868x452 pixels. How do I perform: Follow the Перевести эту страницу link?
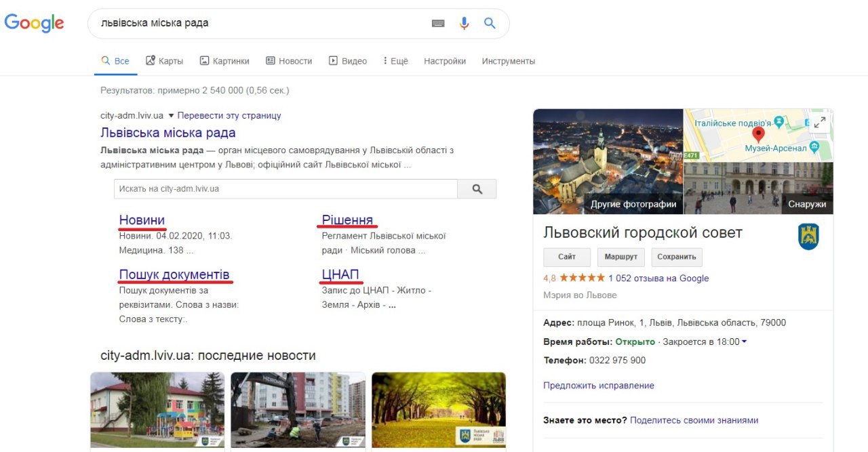[229, 116]
